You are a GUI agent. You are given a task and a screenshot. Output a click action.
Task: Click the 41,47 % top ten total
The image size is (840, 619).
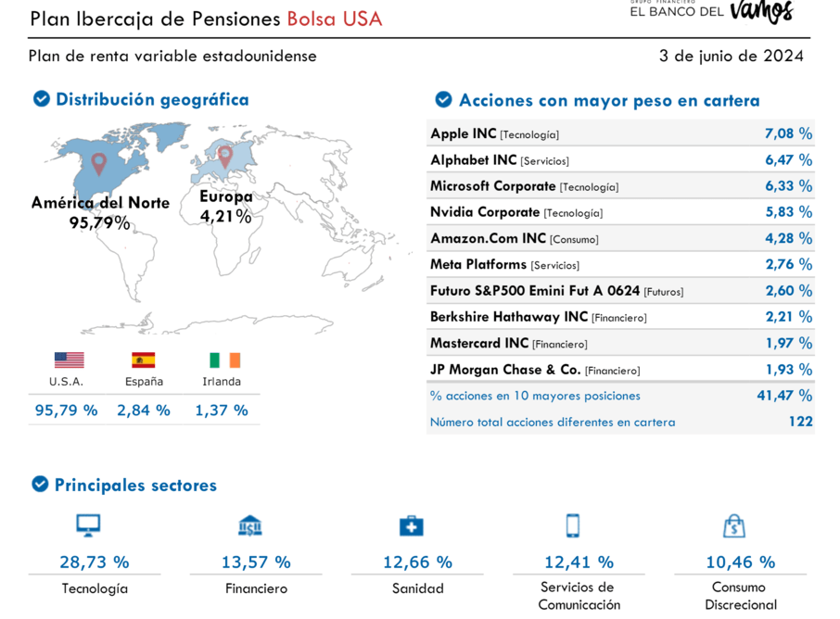784,396
